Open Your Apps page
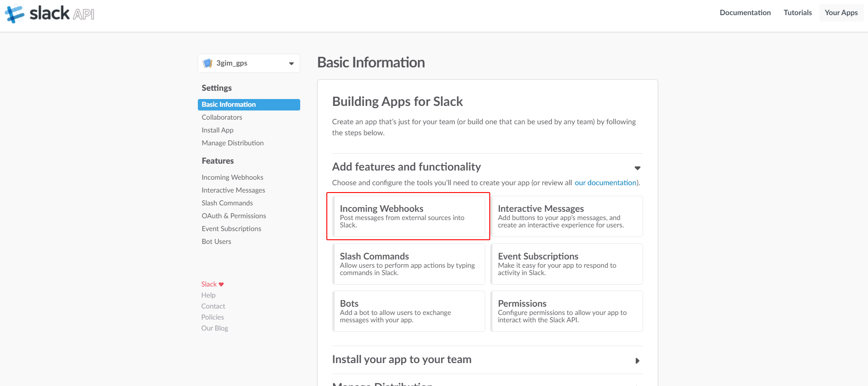Viewport: 868px width, 386px height. point(841,13)
